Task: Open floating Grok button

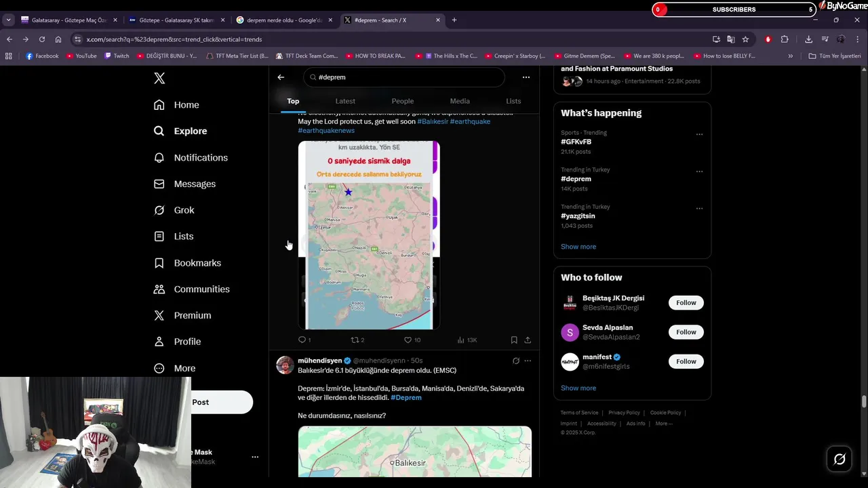Action: tap(840, 460)
